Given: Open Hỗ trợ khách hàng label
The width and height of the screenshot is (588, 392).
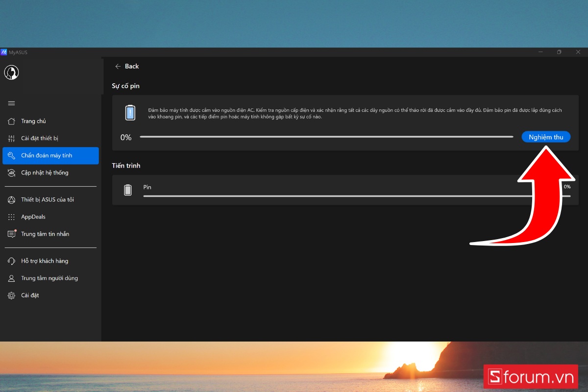Looking at the screenshot, I should 45,261.
